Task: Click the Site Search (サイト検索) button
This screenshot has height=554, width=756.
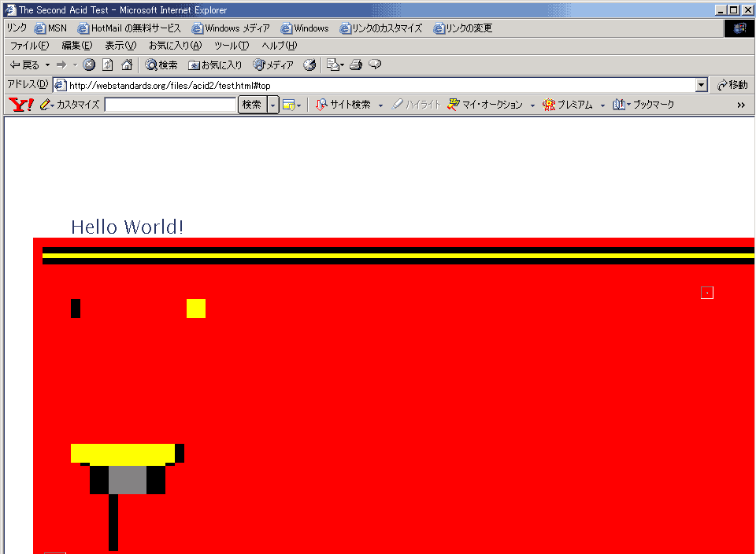Action: click(343, 105)
